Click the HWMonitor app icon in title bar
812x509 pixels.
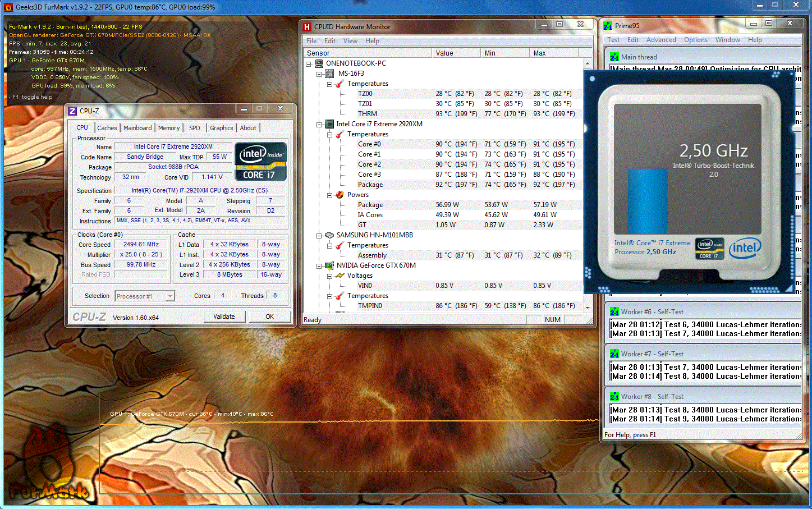[307, 26]
